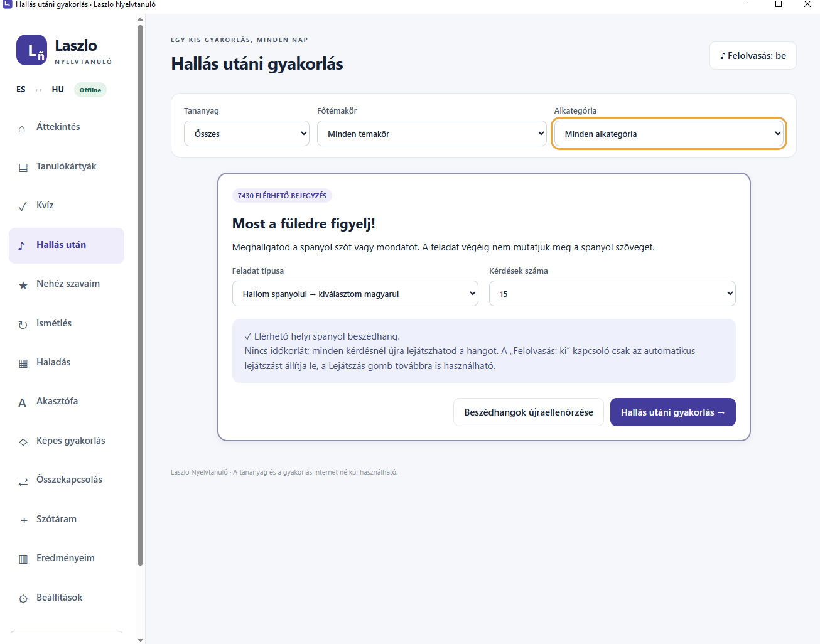Screen dimensions: 820x644
Task: View the Eredményeim page
Action: coord(67,559)
